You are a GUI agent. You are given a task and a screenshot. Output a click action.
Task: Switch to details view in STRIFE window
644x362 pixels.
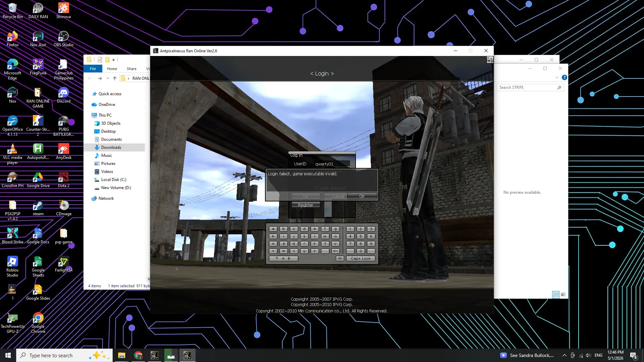(556, 295)
